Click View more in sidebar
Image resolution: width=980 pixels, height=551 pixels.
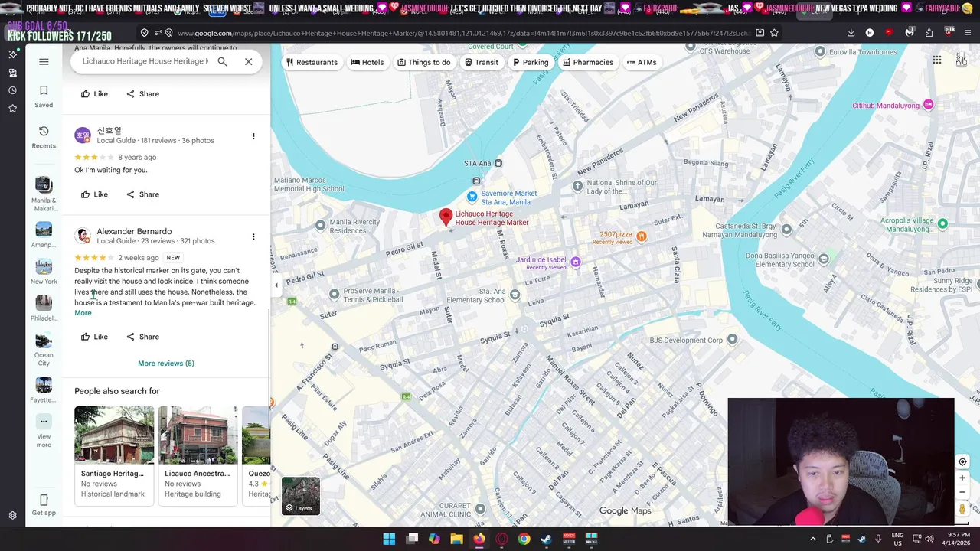44,432
